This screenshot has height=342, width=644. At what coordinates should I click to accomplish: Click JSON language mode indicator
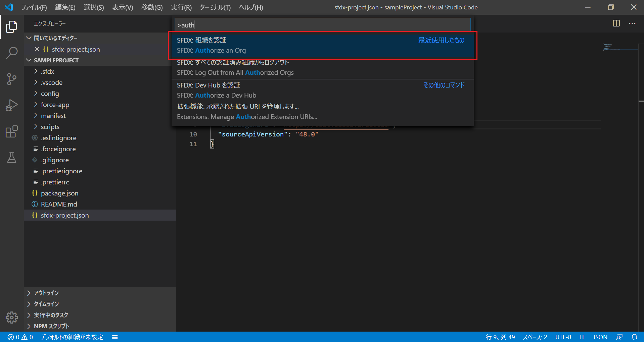(600, 337)
